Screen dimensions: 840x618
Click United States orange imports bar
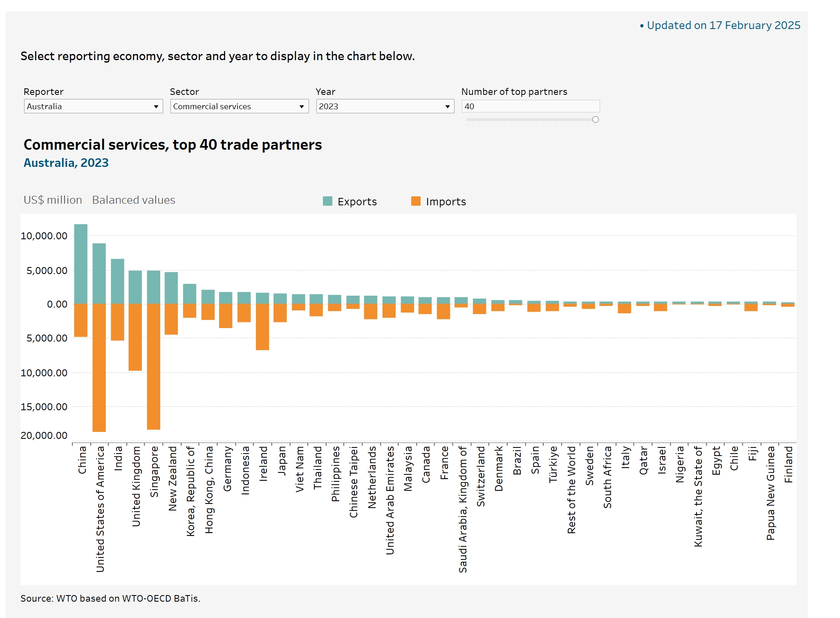(x=99, y=367)
